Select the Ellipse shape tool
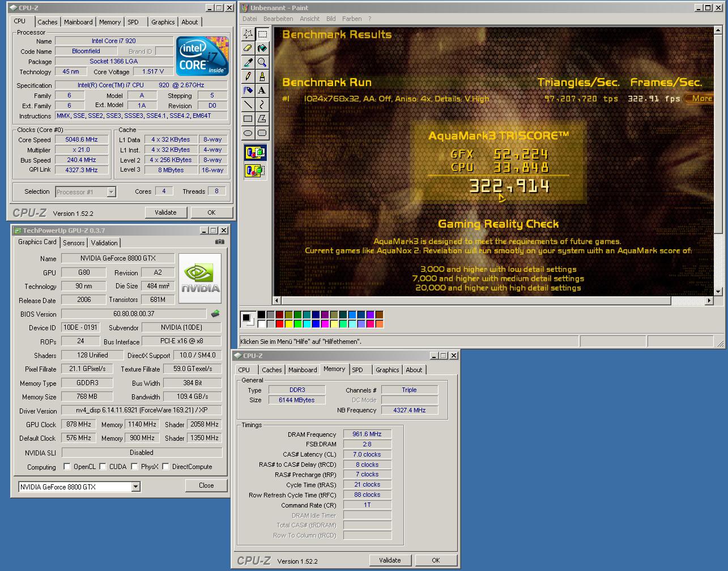 248,133
